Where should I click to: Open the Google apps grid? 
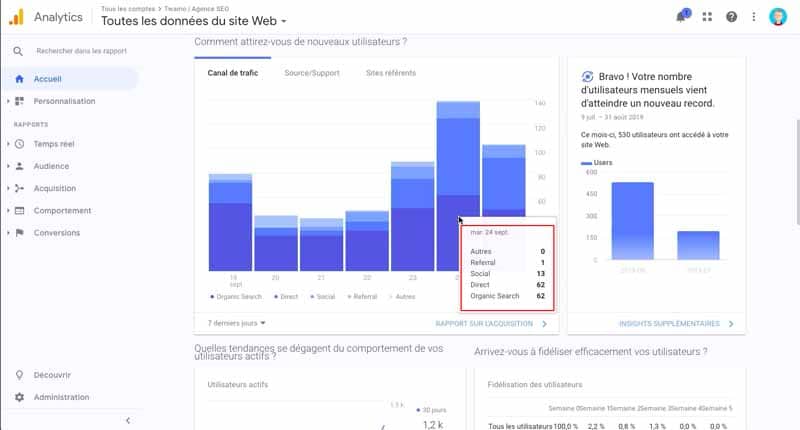[708, 17]
